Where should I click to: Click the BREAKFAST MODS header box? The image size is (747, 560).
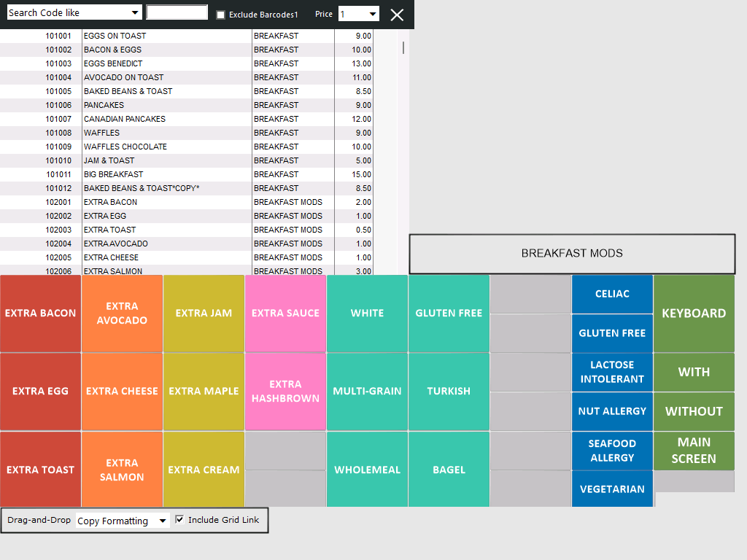tap(572, 253)
